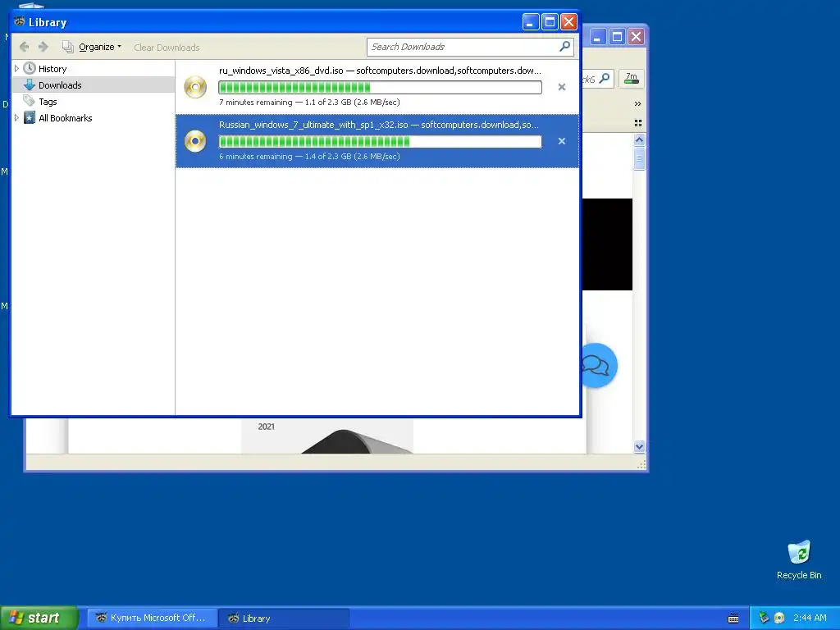Click the 2:44 AM system clock
The width and height of the screenshot is (840, 630).
point(810,618)
